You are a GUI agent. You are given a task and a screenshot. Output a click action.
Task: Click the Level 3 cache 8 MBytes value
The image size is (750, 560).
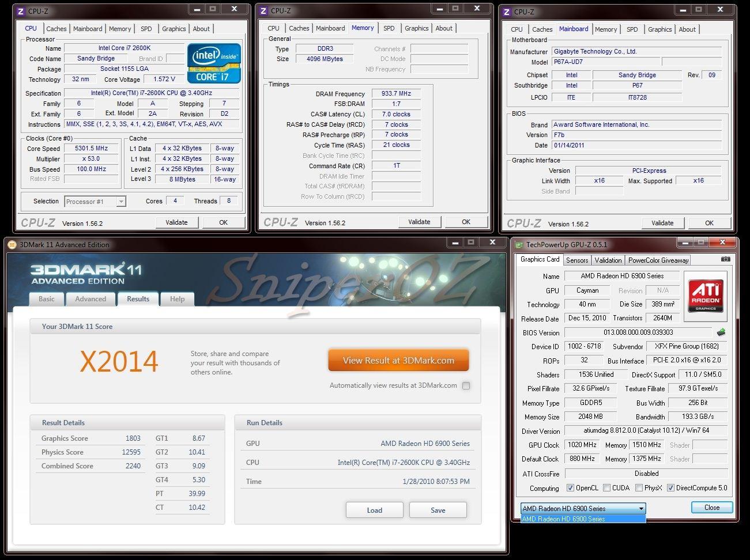tap(182, 179)
